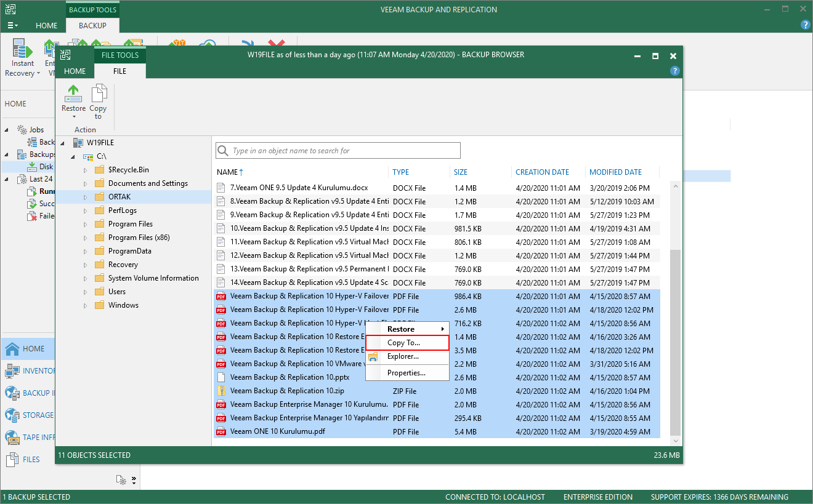Click the W19FILE server icon in tree
The image size is (813, 504).
pyautogui.click(x=78, y=143)
